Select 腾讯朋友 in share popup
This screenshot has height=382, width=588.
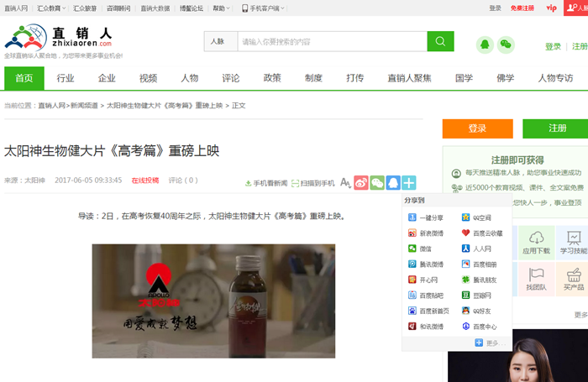tap(480, 280)
